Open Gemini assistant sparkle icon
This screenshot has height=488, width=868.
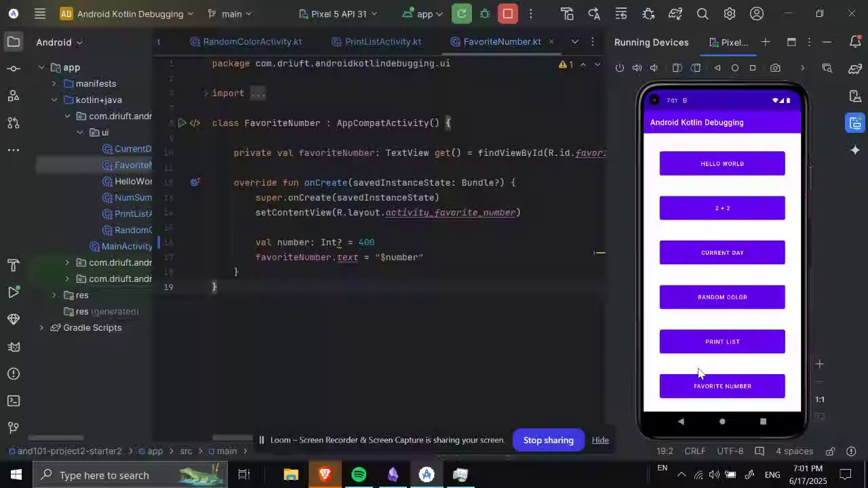855,150
